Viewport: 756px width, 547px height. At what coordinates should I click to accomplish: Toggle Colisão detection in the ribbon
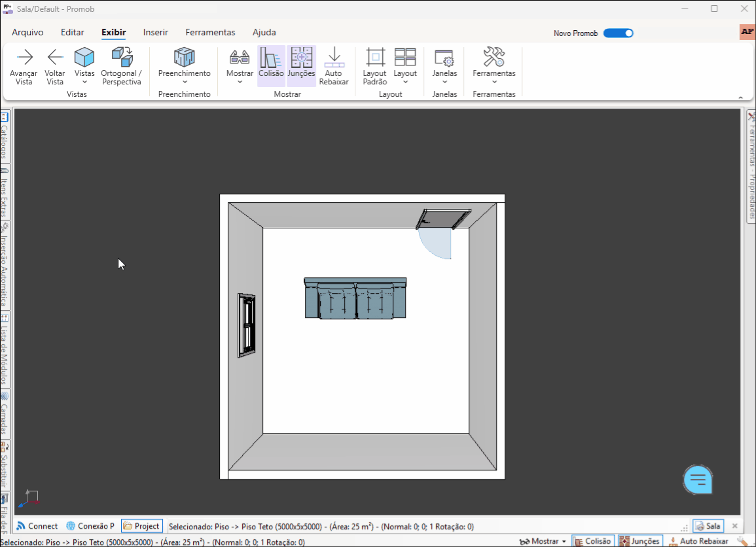pos(272,65)
